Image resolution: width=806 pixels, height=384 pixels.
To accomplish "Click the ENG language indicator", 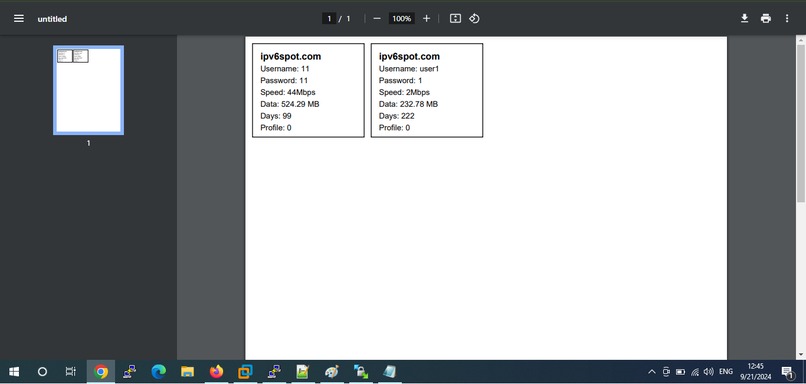I will [x=725, y=371].
